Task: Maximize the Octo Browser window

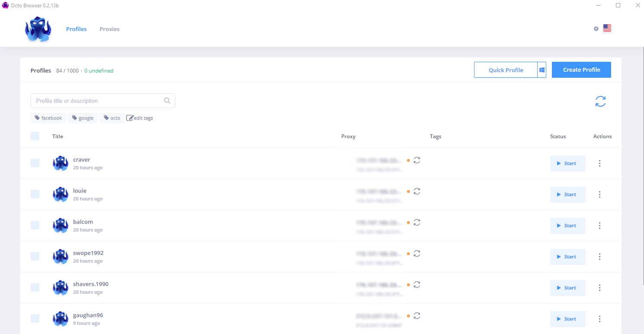Action: (618, 5)
